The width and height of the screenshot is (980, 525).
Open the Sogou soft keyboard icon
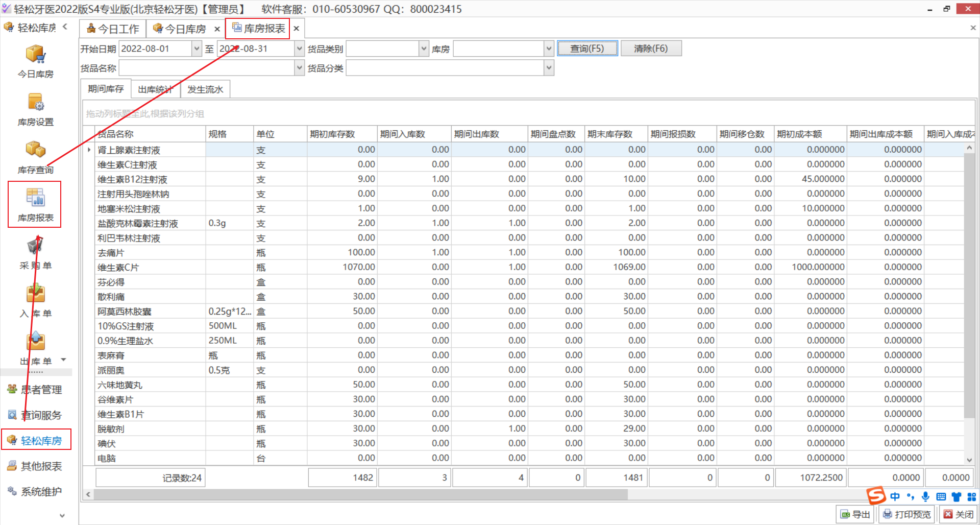[941, 496]
